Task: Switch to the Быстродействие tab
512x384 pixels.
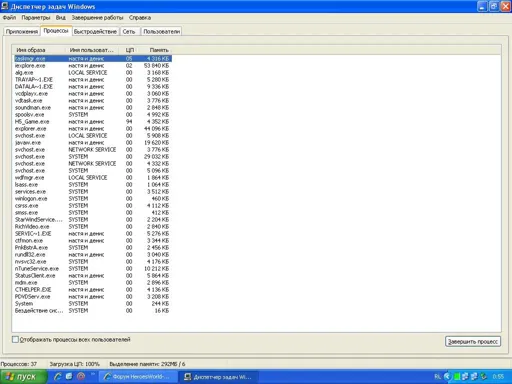Action: 95,32
